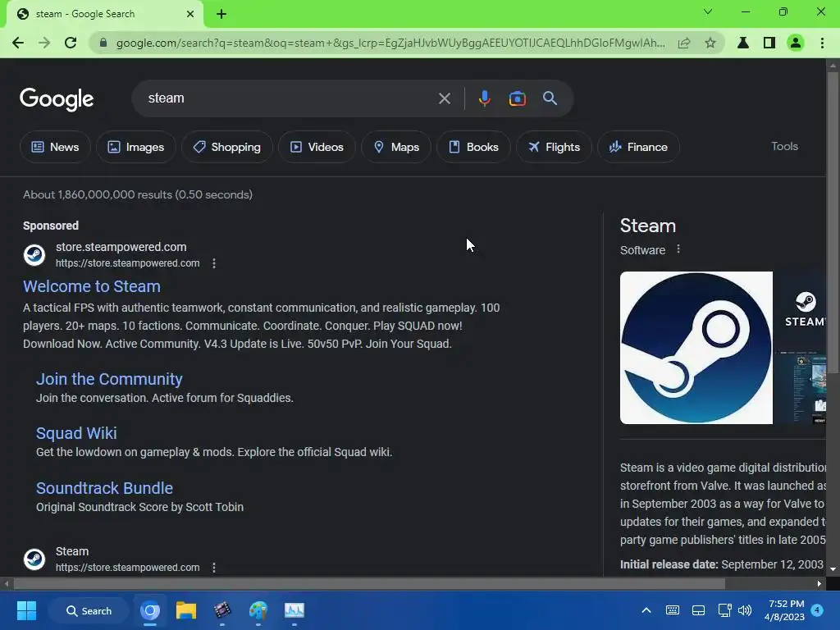The image size is (840, 630).
Task: Switch to Flights results
Action: [554, 147]
